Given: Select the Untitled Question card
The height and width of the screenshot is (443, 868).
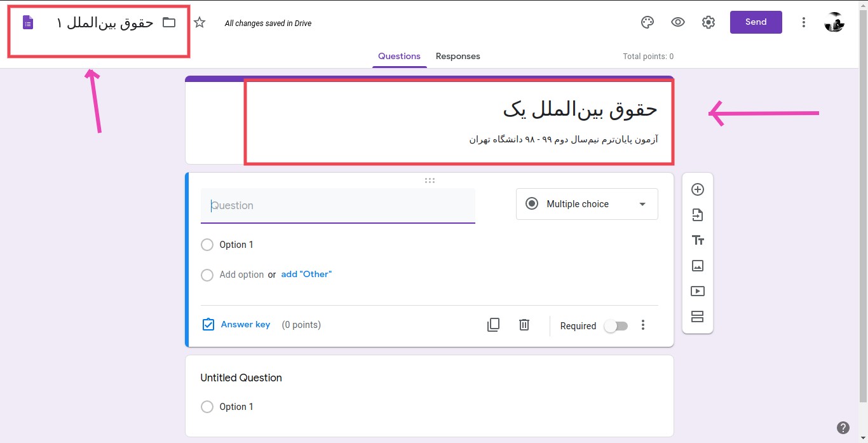Looking at the screenshot, I should tap(430, 395).
